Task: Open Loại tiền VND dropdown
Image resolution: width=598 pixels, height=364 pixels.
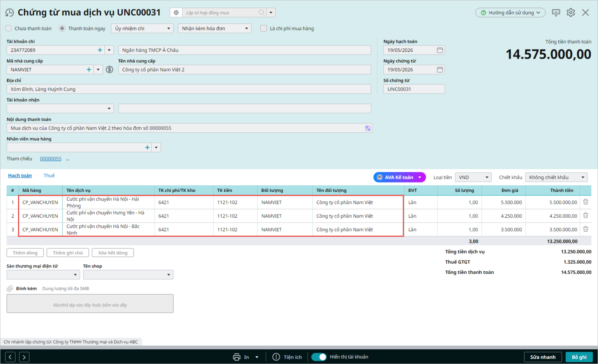Action: click(x=473, y=177)
